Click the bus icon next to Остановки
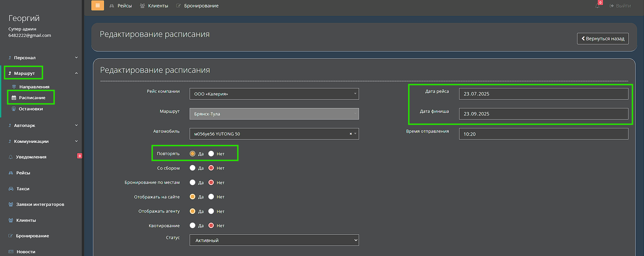Viewport: 644px width, 256px height. [x=14, y=109]
